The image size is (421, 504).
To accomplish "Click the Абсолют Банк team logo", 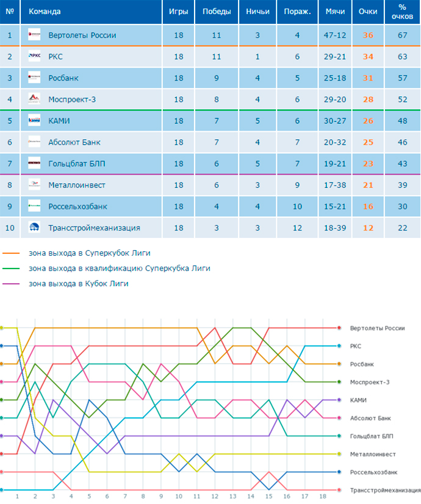I will pyautogui.click(x=34, y=142).
